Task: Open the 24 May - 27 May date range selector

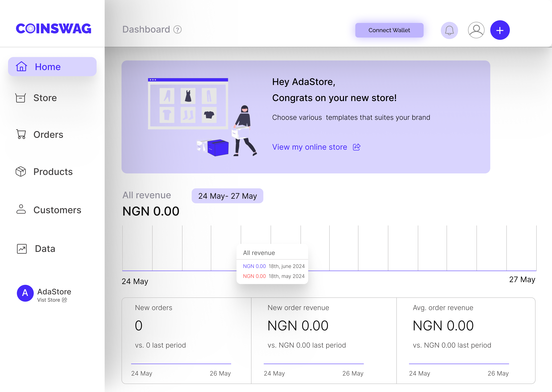Action: (227, 196)
